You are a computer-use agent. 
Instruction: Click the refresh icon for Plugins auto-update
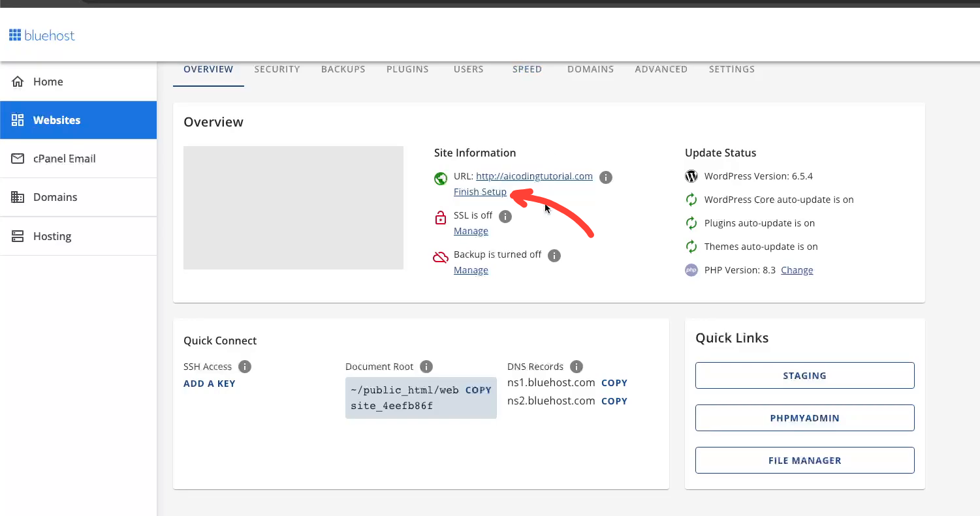click(691, 223)
